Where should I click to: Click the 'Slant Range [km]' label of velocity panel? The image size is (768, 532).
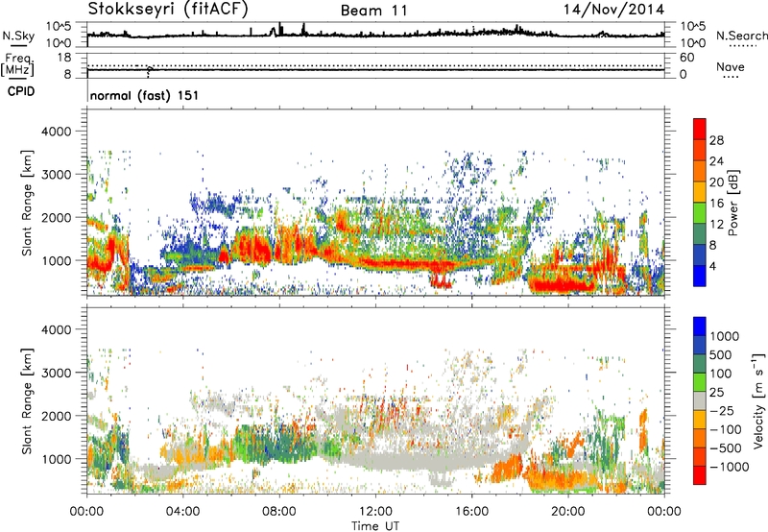[x=27, y=401]
